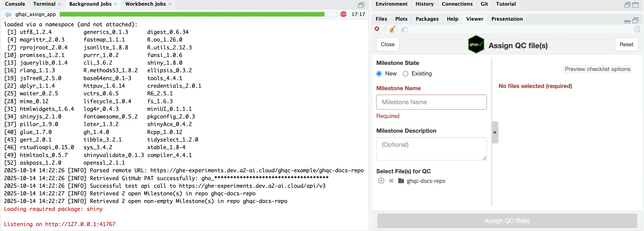Stop the running ghqc_assign_app job
The image size is (644, 231).
click(x=343, y=14)
